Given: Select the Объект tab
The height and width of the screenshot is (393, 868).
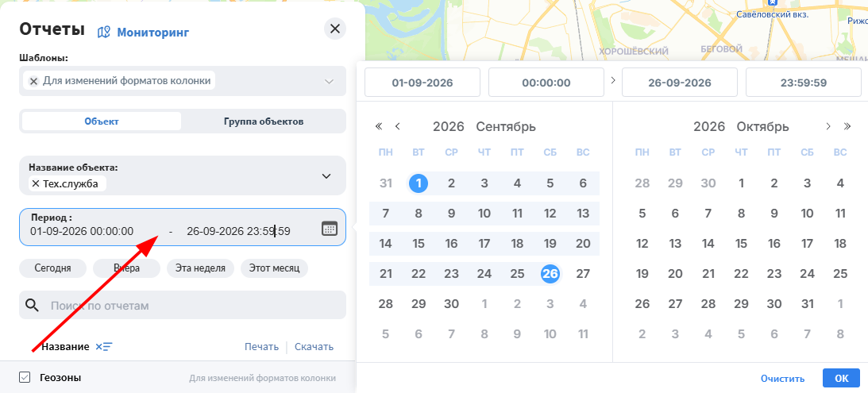Looking at the screenshot, I should (102, 121).
